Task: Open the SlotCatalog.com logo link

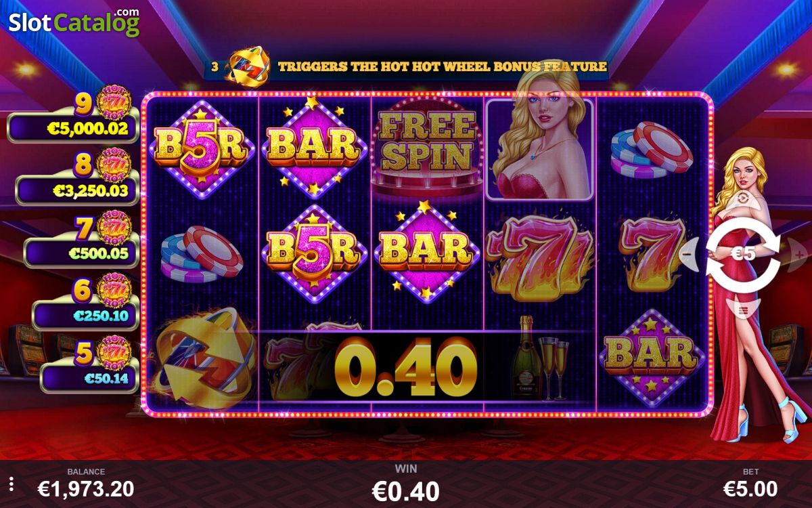Action: click(74, 21)
